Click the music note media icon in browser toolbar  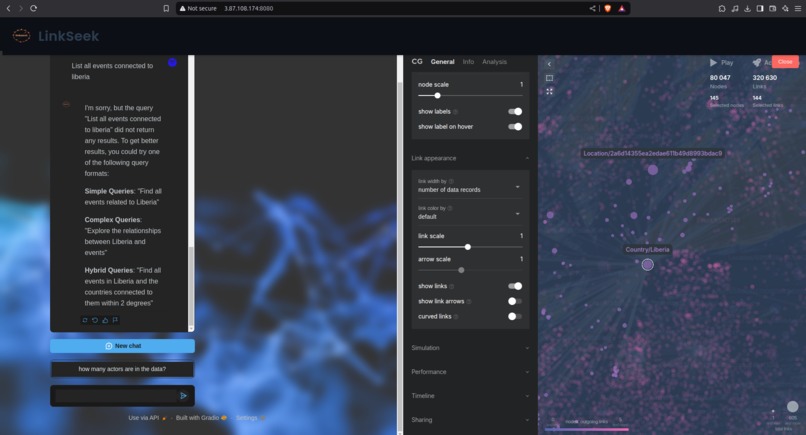point(735,8)
